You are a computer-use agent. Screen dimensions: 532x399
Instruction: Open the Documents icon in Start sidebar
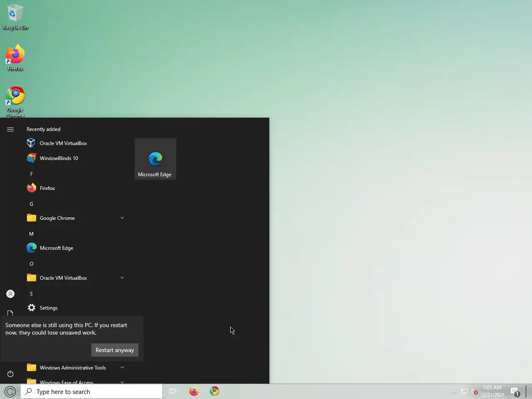tap(10, 313)
